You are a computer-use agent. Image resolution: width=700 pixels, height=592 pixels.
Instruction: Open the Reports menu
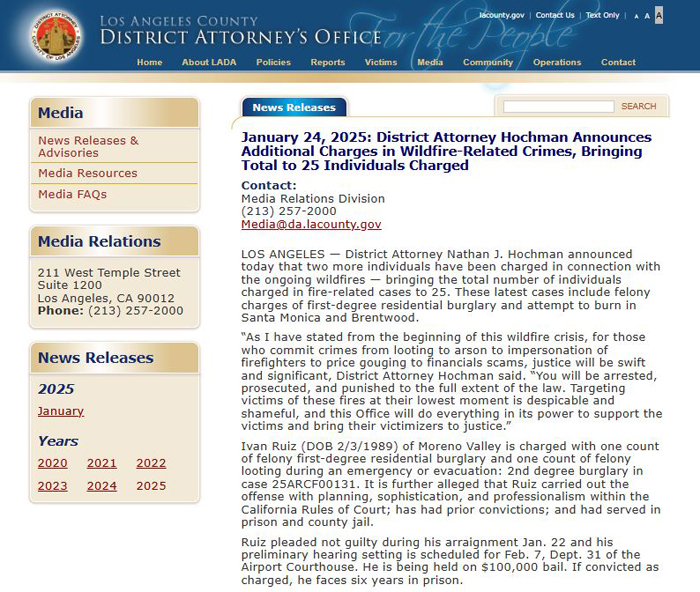[328, 63]
